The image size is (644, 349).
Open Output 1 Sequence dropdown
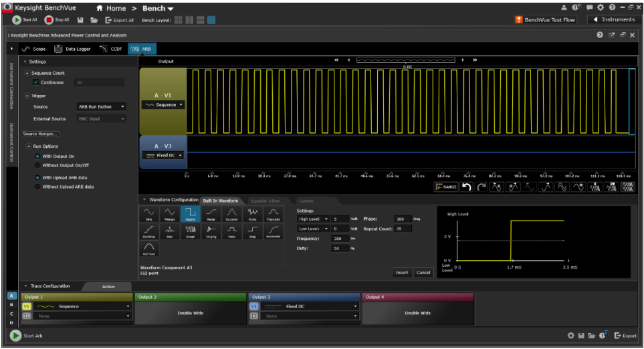pos(82,306)
